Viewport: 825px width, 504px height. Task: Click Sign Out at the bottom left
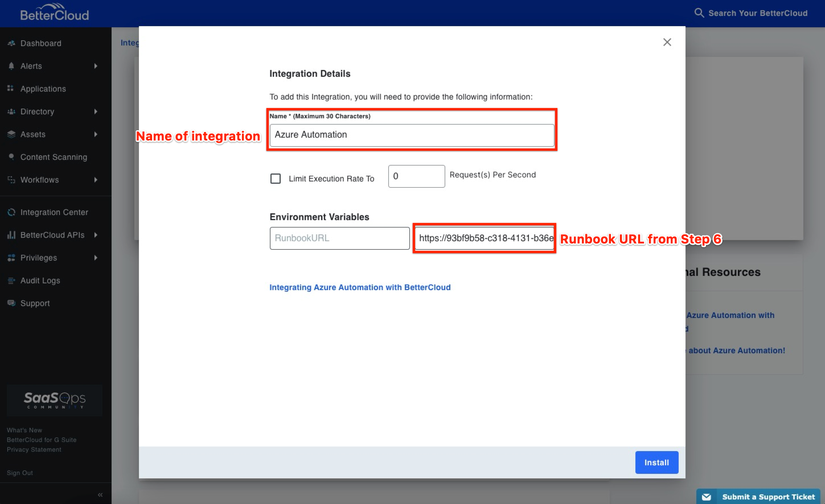19,472
